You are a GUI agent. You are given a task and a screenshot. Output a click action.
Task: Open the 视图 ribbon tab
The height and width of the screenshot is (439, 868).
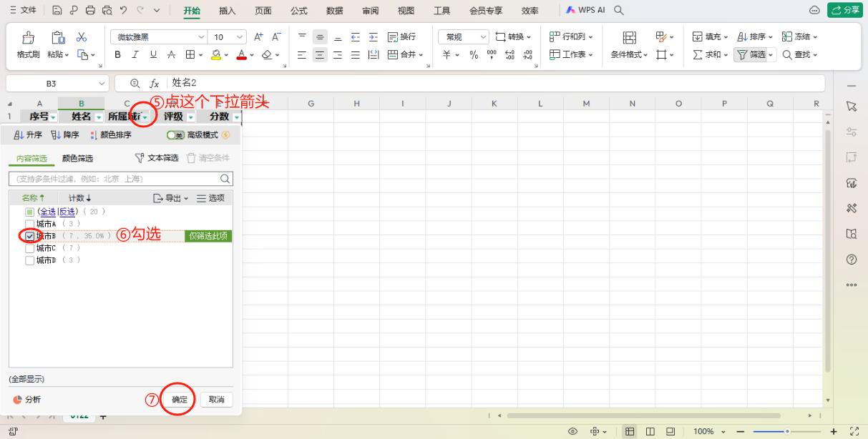tap(406, 11)
